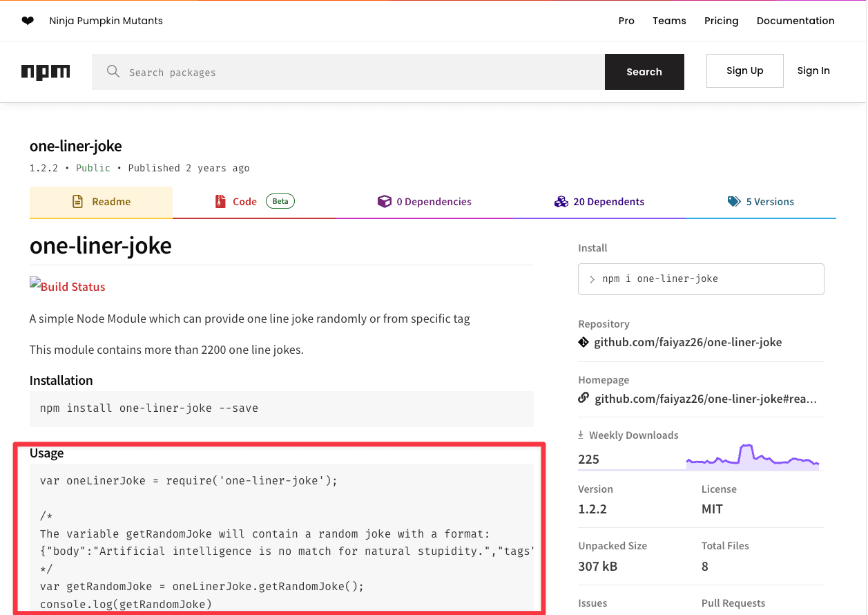Screen dimensions: 868x615
Task: Click the Code tab file icon
Action: 220,202
